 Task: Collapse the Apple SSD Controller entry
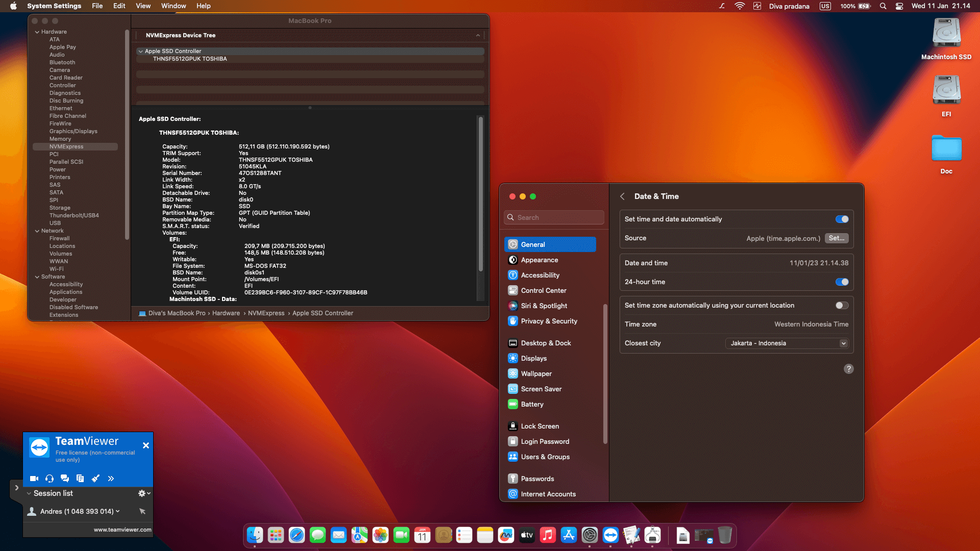click(x=140, y=51)
